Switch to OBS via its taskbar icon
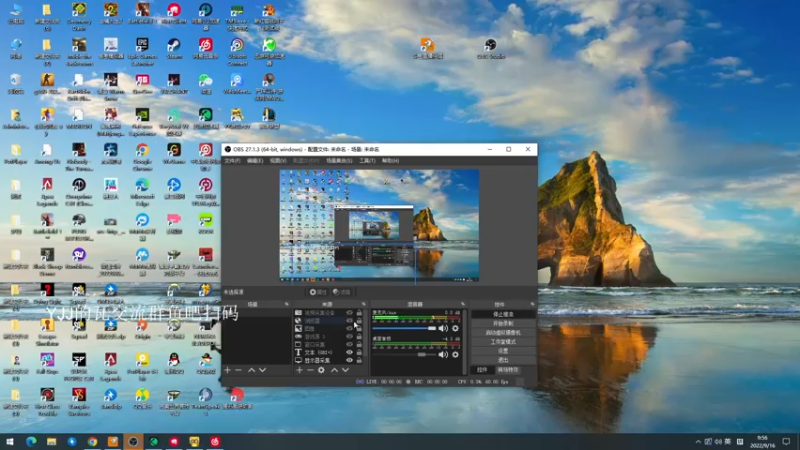Screen dimensions: 800x450 (x=133, y=441)
